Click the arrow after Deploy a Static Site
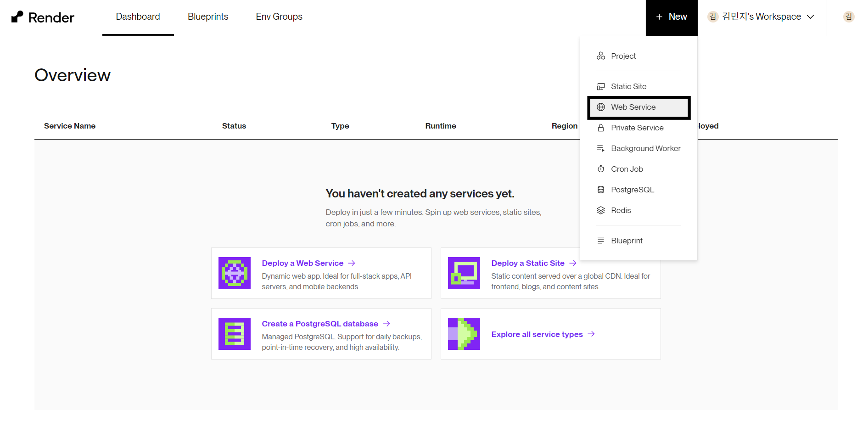 (573, 263)
